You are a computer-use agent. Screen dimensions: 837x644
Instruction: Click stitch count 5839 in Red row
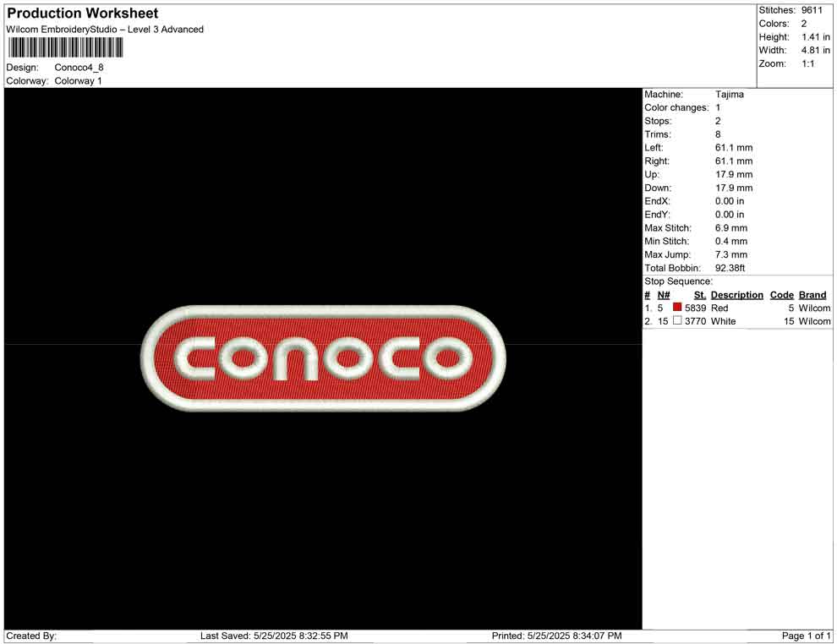tap(696, 308)
